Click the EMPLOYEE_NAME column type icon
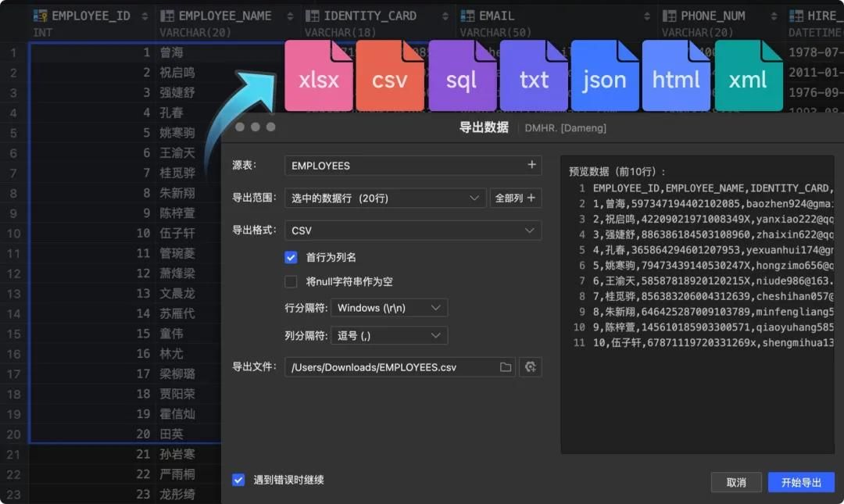The image size is (844, 504). 167,16
